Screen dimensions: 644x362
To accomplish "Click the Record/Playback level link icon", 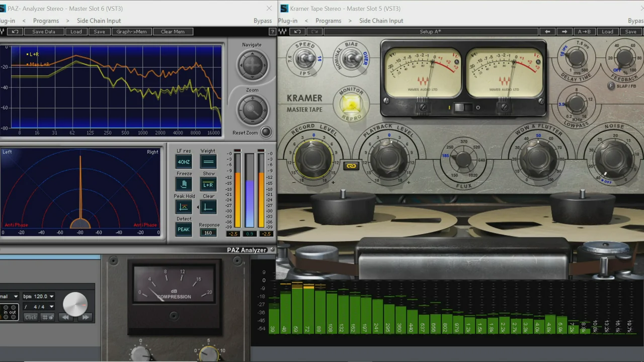I will pyautogui.click(x=351, y=165).
